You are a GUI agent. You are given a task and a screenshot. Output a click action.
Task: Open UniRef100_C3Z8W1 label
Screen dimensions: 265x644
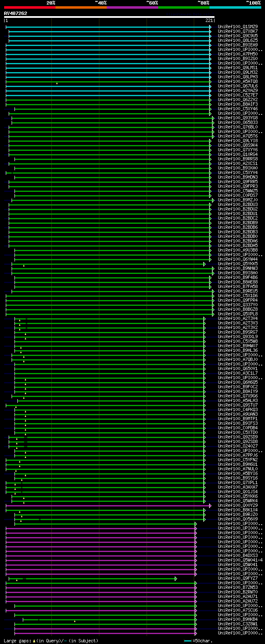pyautogui.click(x=238, y=624)
